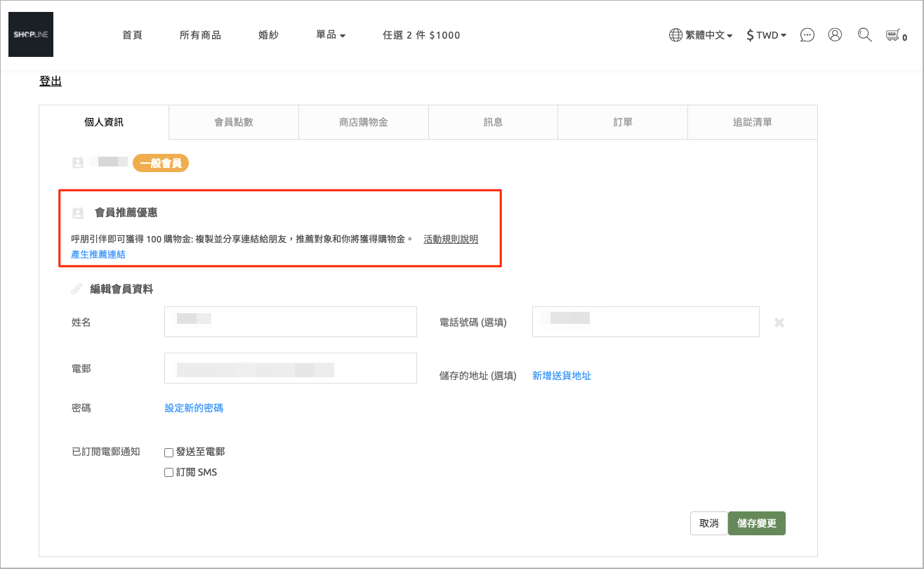
Task: Click the 產生推薦連結 referral link
Action: (x=98, y=254)
